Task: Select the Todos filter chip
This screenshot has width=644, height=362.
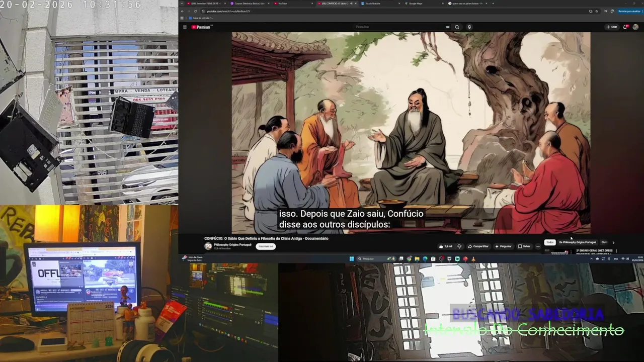Action: 550,242
